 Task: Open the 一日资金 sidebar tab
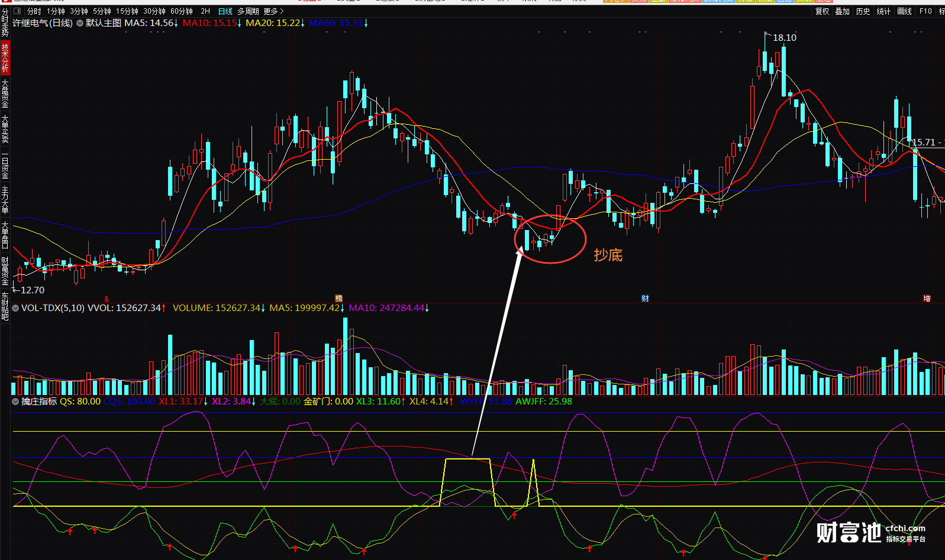pos(5,165)
